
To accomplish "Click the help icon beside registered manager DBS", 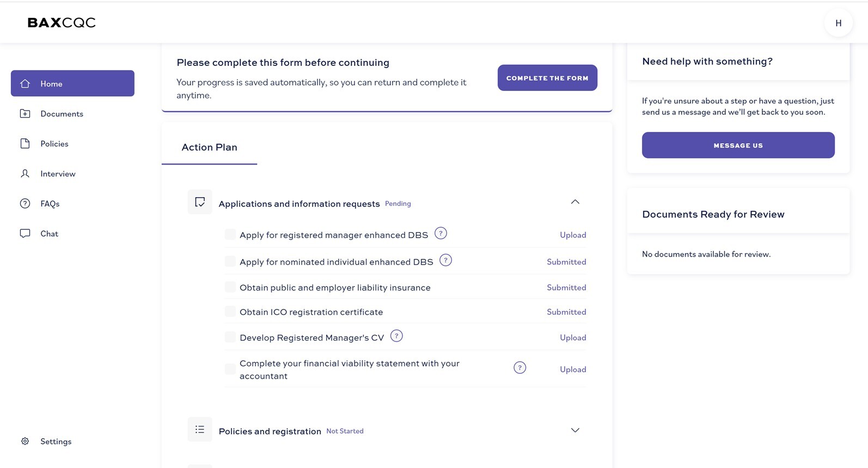I will coord(441,234).
